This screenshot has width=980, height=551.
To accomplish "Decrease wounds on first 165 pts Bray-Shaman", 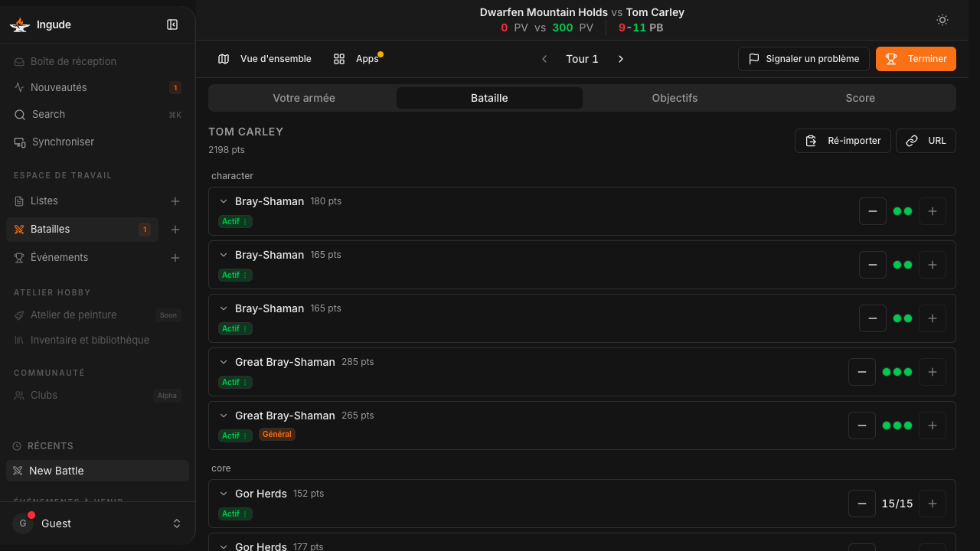I will point(873,265).
